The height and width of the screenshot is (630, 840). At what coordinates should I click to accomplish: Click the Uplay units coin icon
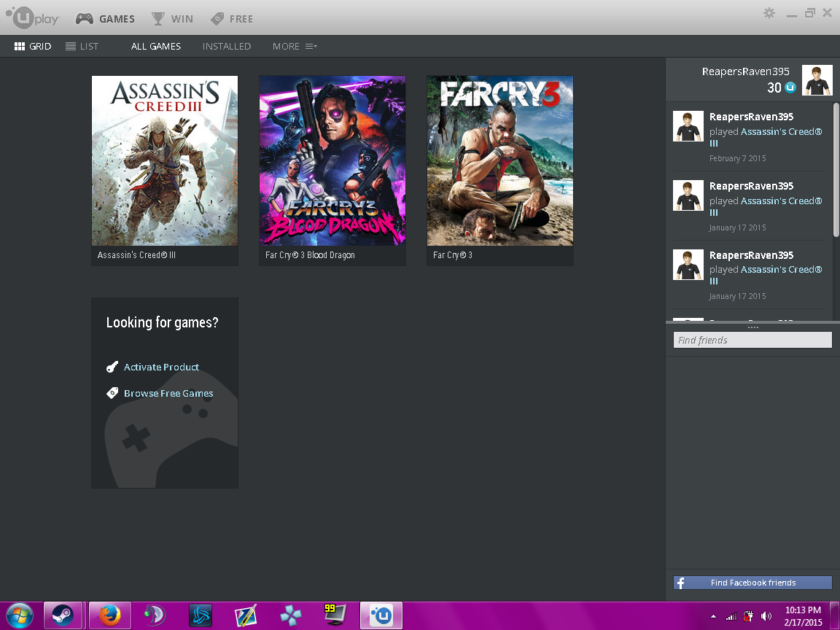790,87
